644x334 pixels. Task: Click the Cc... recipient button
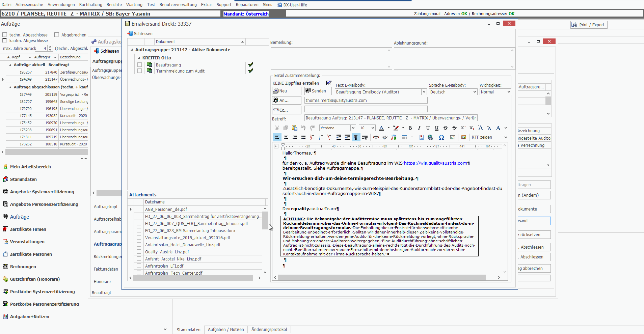pos(287,110)
